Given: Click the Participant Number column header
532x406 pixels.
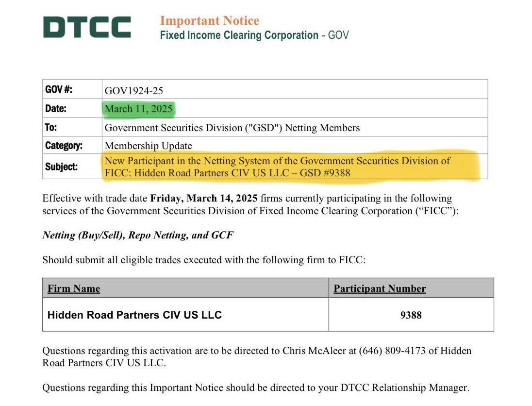Looking at the screenshot, I should pyautogui.click(x=380, y=288).
